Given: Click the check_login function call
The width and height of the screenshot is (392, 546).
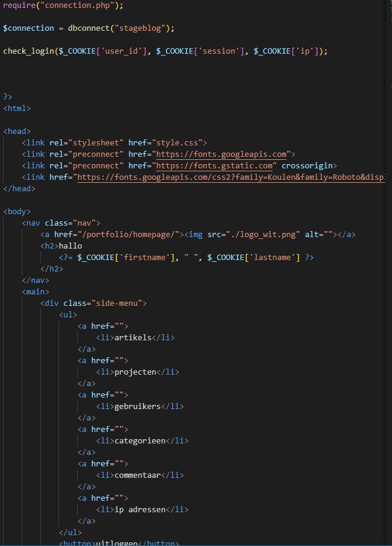Looking at the screenshot, I should 28,51.
